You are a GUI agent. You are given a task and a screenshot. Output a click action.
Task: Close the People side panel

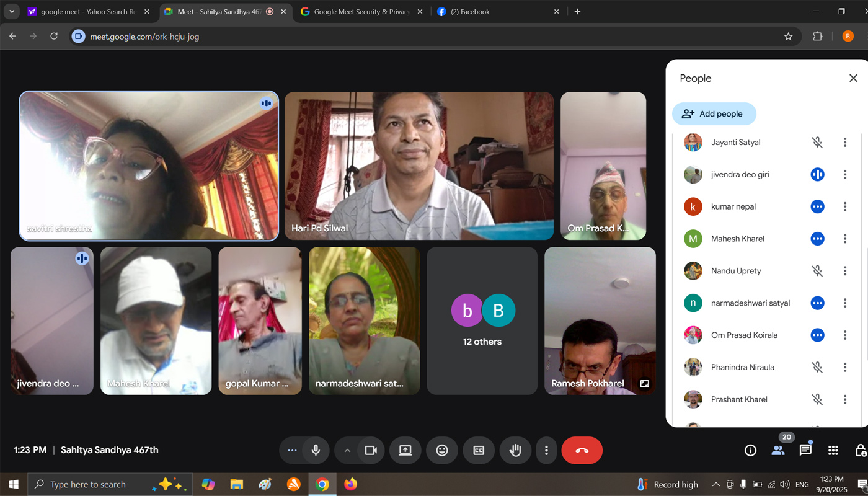853,78
